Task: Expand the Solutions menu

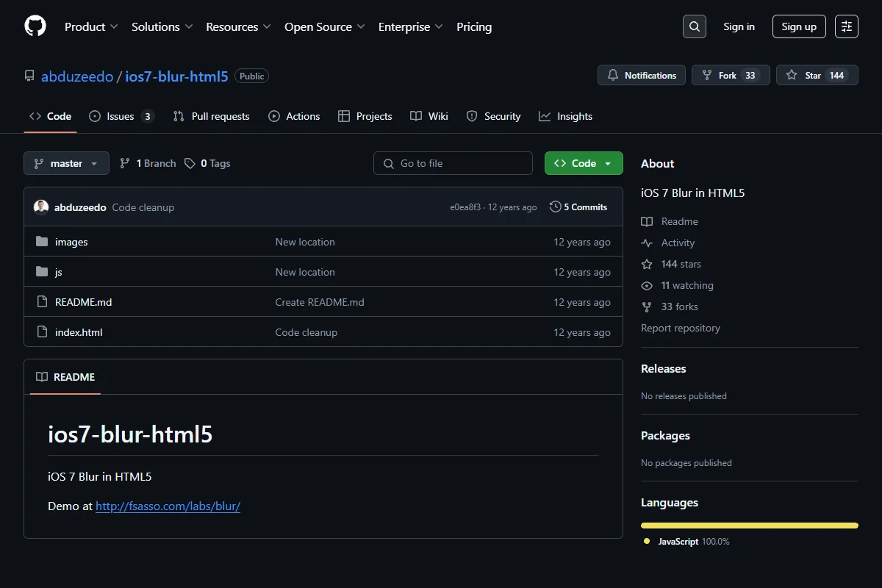Action: coord(162,26)
